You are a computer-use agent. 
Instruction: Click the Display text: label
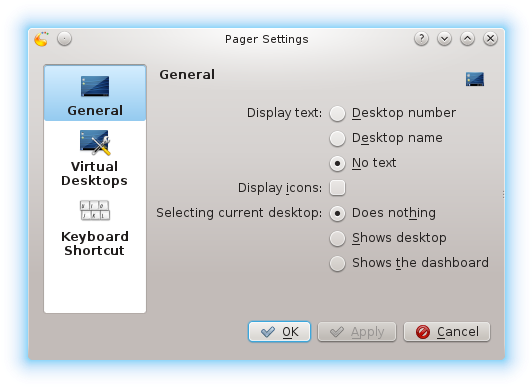click(284, 113)
